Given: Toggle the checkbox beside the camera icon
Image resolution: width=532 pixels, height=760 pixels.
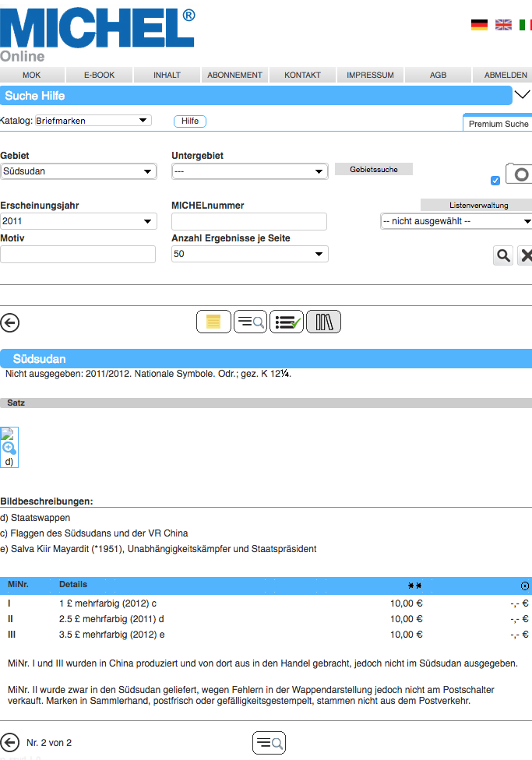Looking at the screenshot, I should click(x=495, y=181).
